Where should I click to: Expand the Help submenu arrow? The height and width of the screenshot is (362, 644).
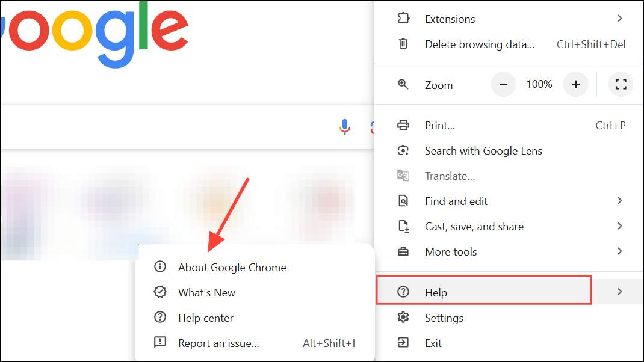click(x=620, y=292)
